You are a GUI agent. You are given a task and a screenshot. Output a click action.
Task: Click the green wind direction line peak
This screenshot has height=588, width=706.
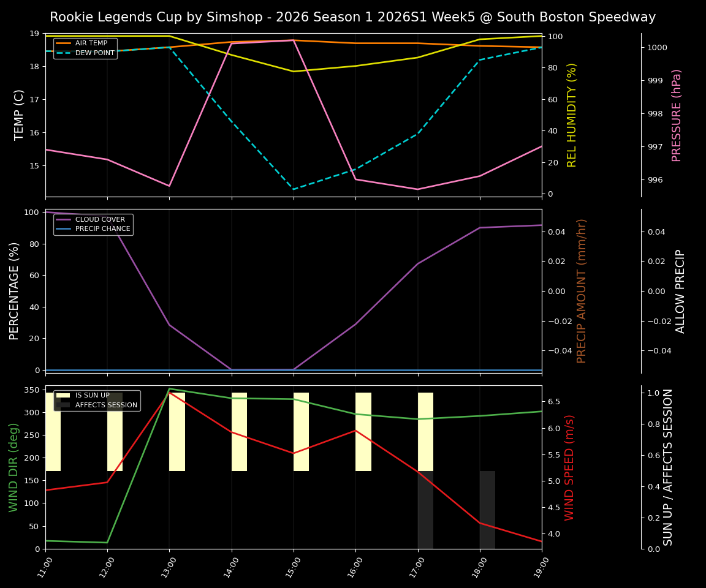170,389
